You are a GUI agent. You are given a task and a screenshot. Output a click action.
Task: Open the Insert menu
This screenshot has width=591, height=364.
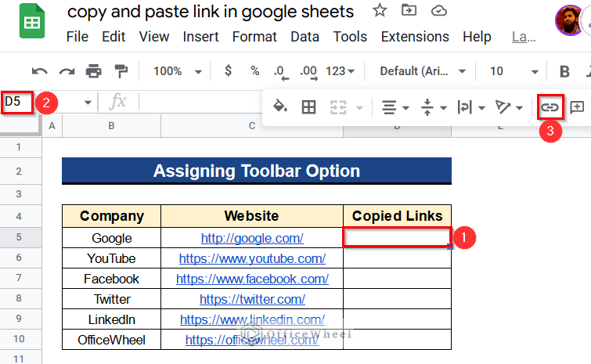click(x=200, y=37)
